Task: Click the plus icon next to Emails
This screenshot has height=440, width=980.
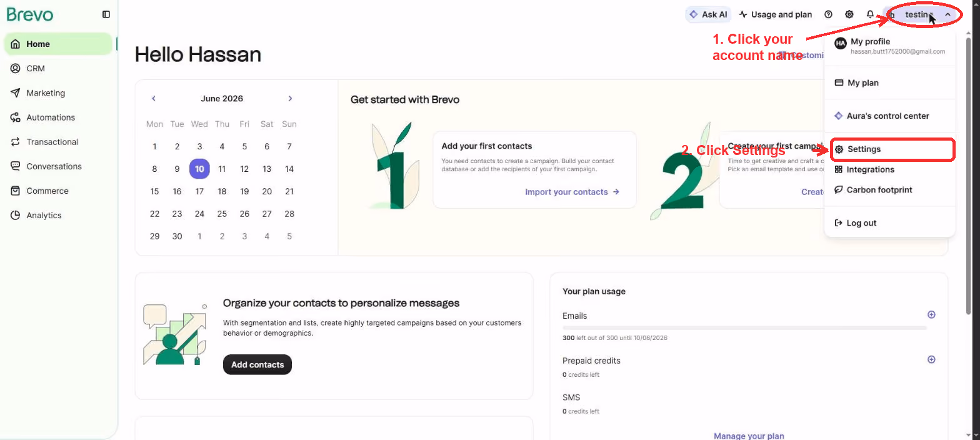Action: point(931,315)
